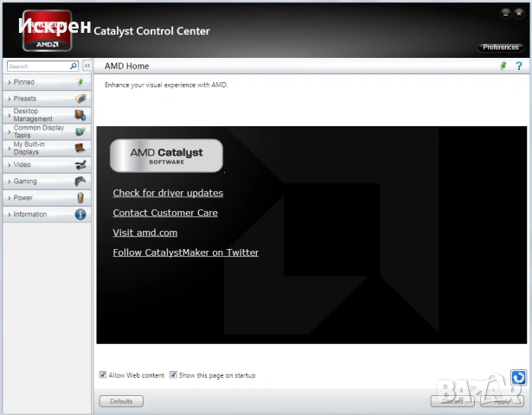The width and height of the screenshot is (532, 415).
Task: Click the Gaming controller icon
Action: [x=80, y=181]
